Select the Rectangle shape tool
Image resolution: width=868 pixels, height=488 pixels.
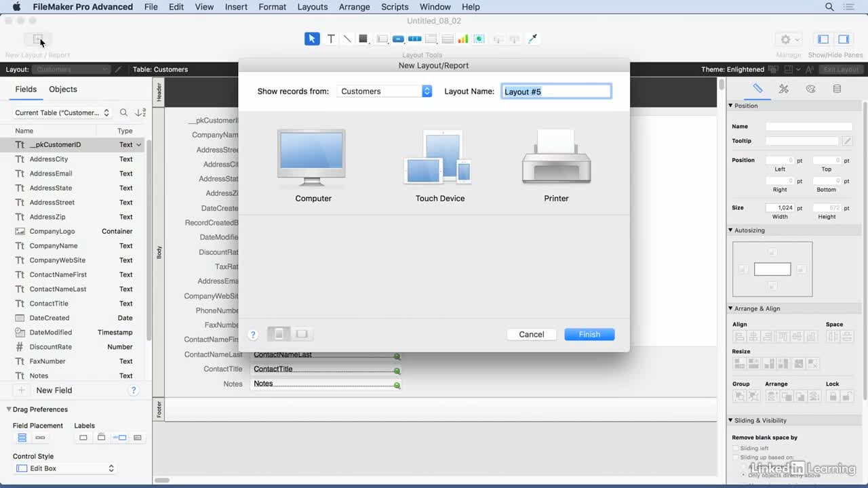363,39
